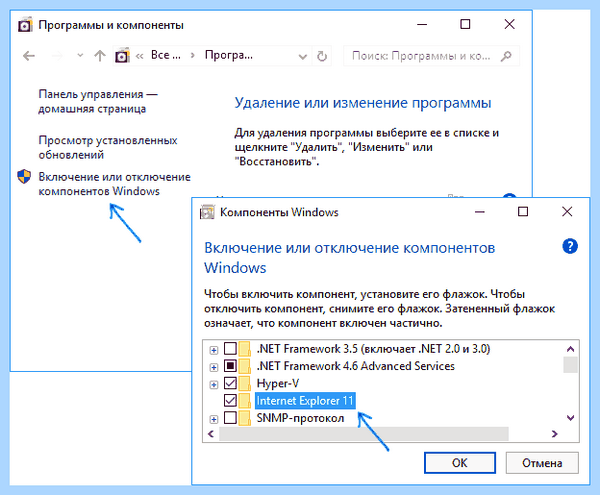The height and width of the screenshot is (495, 600).
Task: Open 'Включение или отключение компонентов Windows' link
Action: tap(114, 184)
